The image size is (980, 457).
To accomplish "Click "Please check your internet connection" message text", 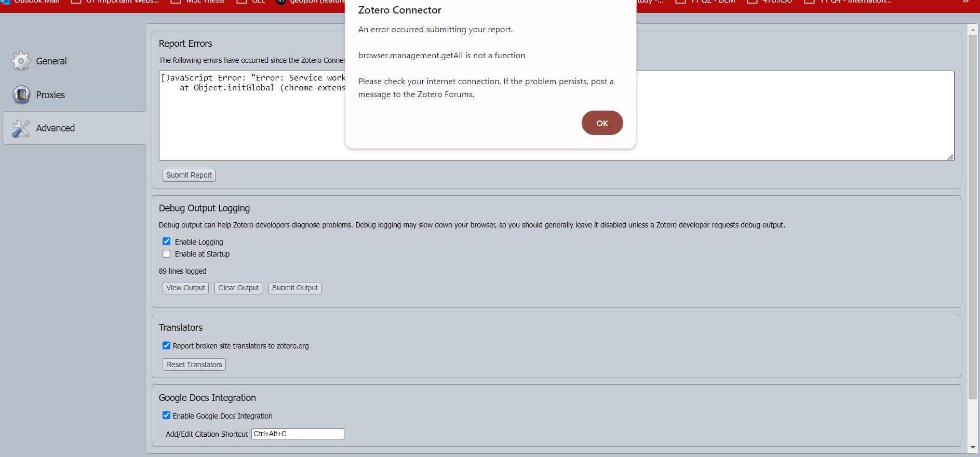I will pos(486,88).
